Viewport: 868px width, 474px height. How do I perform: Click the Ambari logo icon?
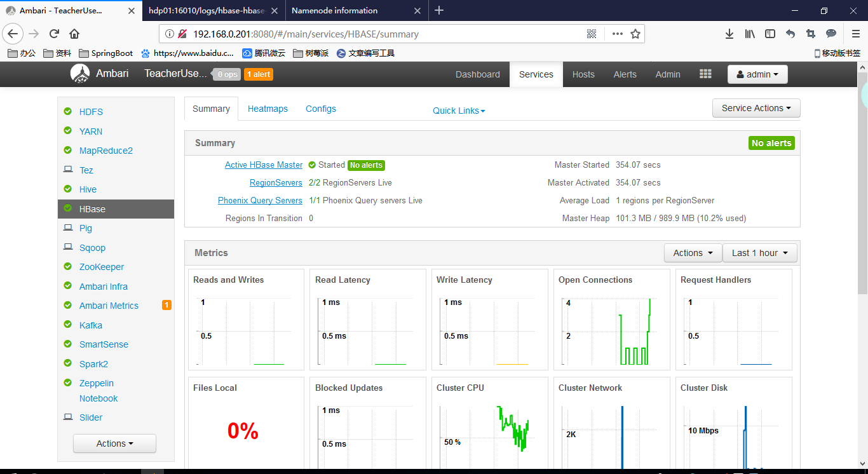(80, 74)
